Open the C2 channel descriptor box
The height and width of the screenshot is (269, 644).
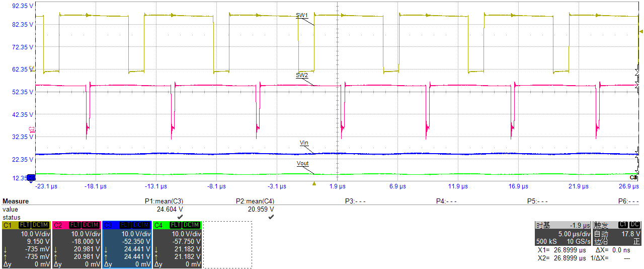(x=76, y=244)
